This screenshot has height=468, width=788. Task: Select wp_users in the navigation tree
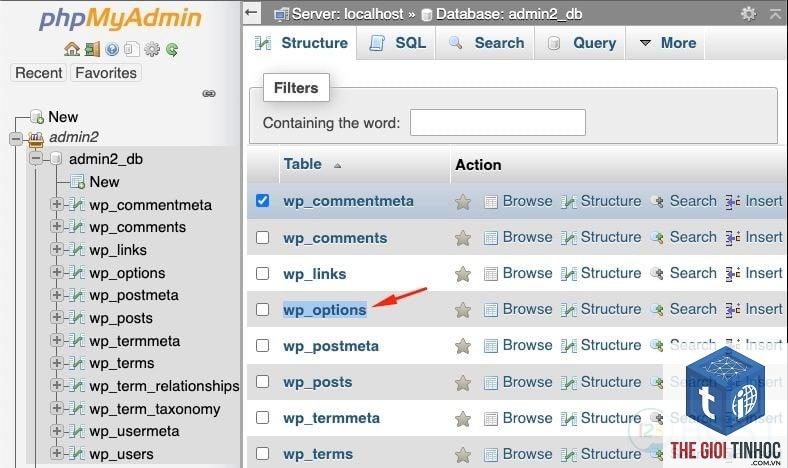pyautogui.click(x=121, y=454)
